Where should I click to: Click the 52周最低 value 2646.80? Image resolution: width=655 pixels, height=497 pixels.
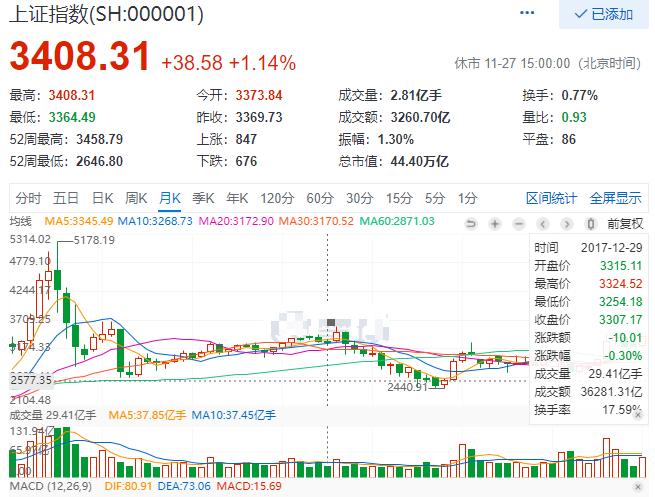click(99, 161)
